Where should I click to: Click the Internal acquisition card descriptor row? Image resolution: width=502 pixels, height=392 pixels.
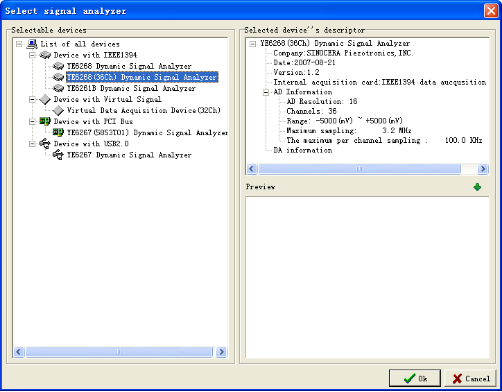380,82
